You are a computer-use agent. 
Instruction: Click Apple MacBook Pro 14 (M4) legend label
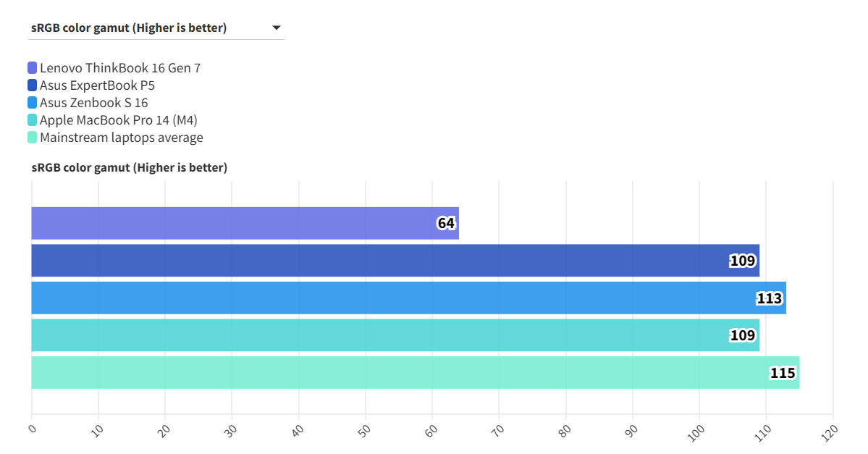tap(119, 120)
